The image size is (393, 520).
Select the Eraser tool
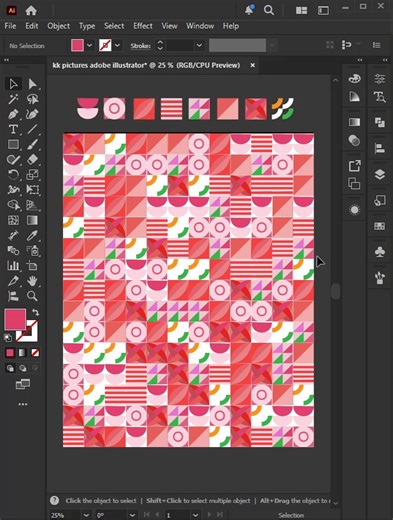tap(32, 160)
